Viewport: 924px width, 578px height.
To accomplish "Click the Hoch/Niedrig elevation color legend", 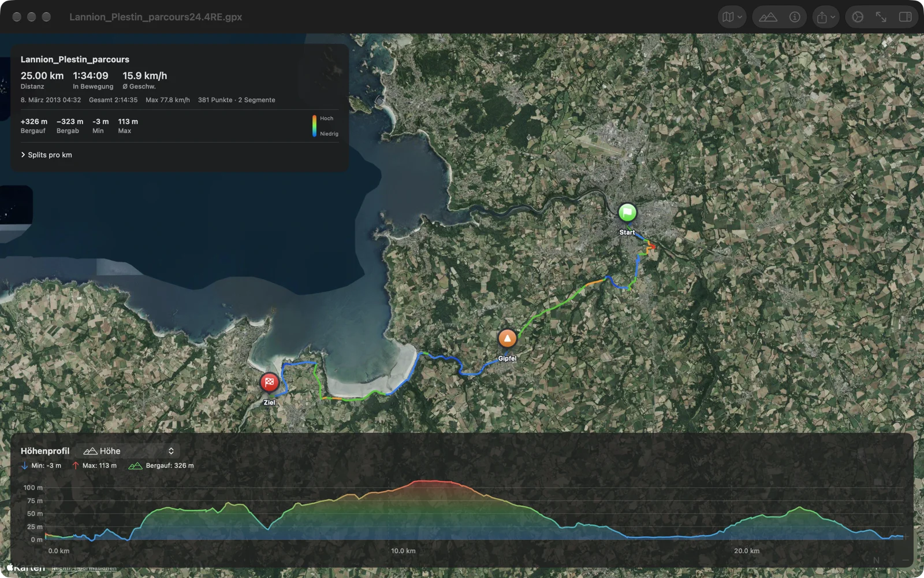I will [x=325, y=126].
